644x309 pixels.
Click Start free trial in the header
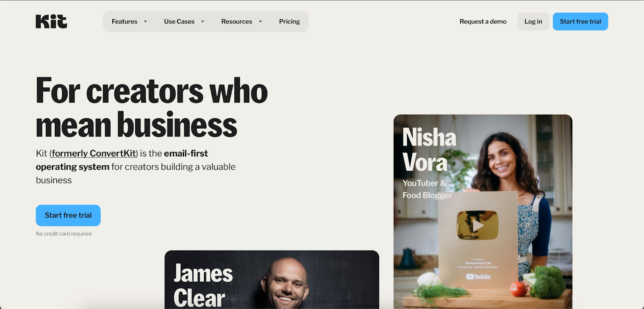(x=580, y=21)
